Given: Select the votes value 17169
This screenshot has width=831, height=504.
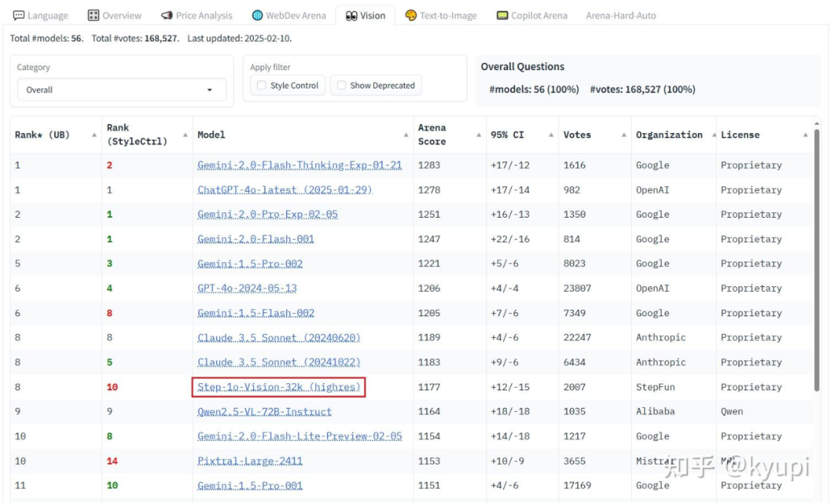Looking at the screenshot, I should (577, 486).
